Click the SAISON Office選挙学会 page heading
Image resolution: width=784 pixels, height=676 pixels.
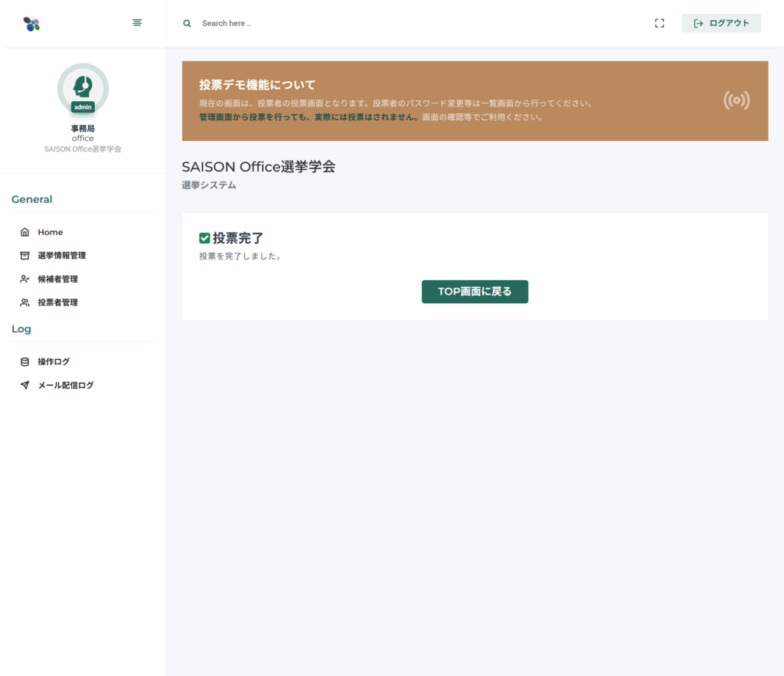pos(259,166)
